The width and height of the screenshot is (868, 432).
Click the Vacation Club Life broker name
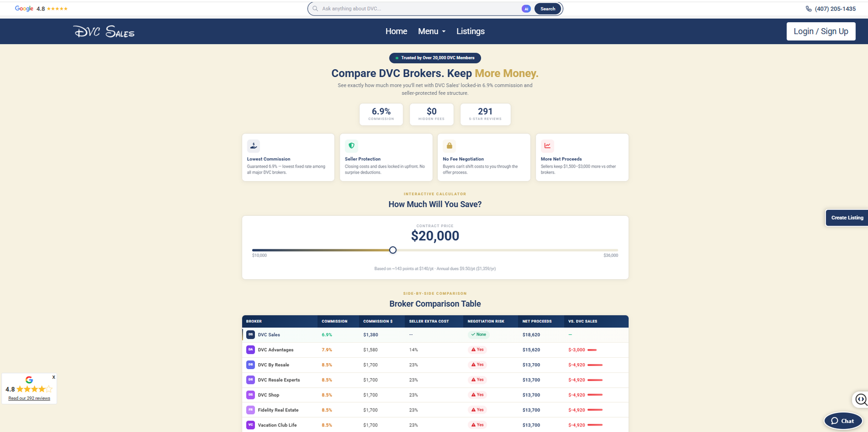tap(277, 425)
